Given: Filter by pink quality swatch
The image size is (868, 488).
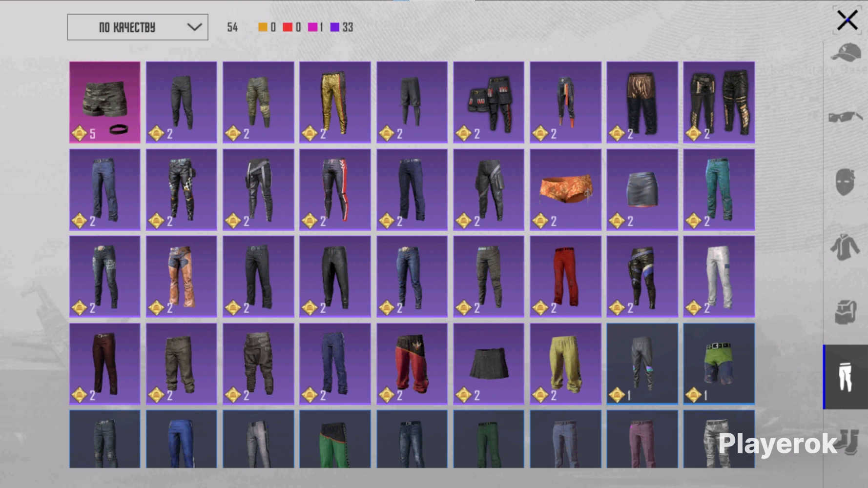Looking at the screenshot, I should tap(312, 27).
